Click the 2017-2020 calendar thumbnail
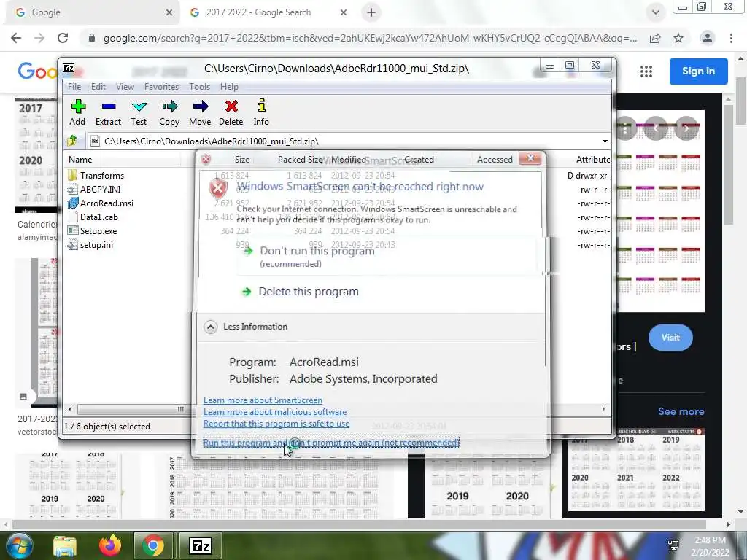Image resolution: width=747 pixels, height=560 pixels. click(36, 156)
